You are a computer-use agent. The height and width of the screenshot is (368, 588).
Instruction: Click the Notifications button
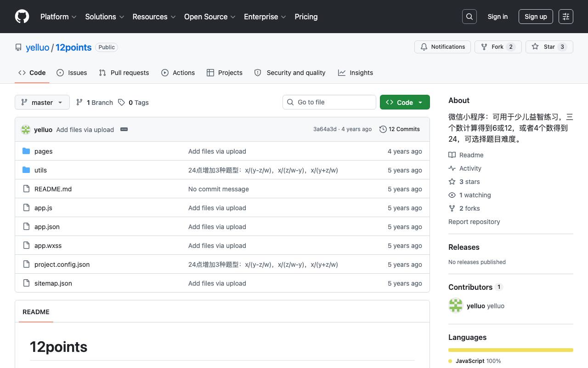[443, 47]
